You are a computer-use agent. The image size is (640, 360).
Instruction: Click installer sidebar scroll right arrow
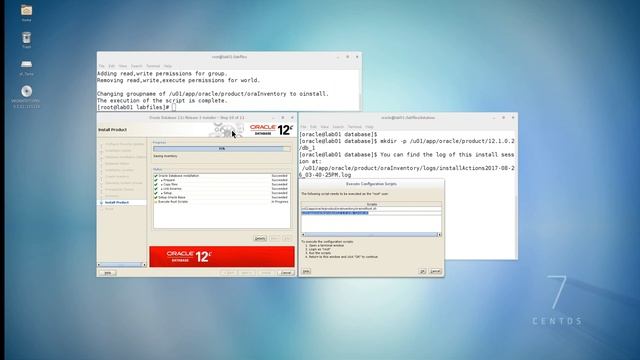point(144,265)
